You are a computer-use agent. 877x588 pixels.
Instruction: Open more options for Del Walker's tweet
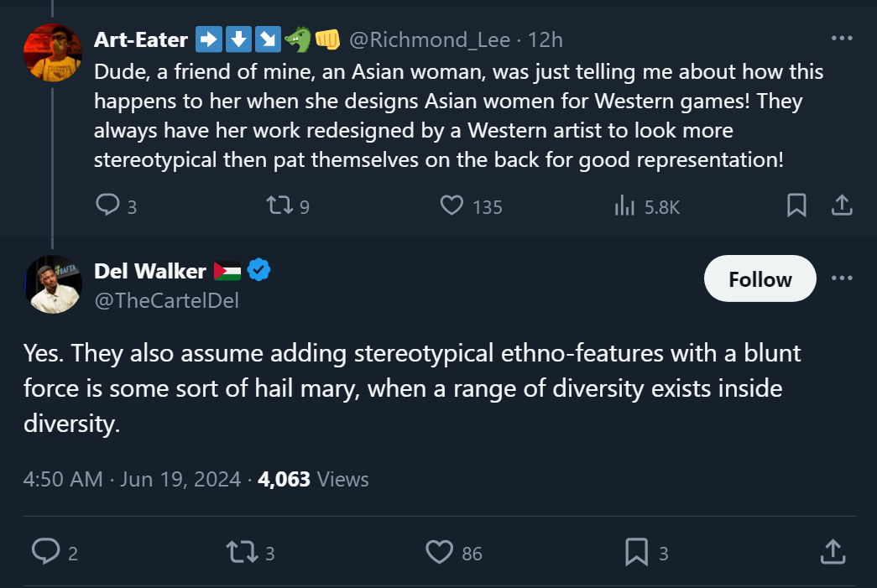click(841, 278)
